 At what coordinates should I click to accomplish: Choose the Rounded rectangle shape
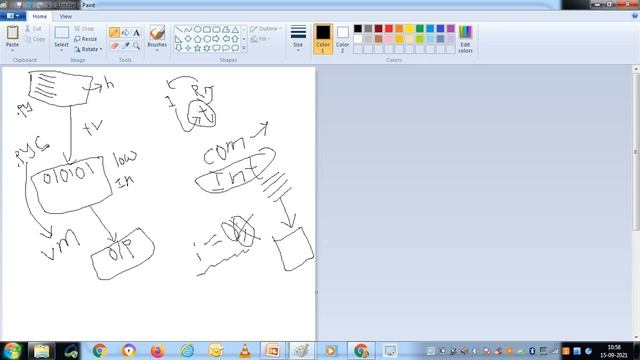(x=216, y=29)
